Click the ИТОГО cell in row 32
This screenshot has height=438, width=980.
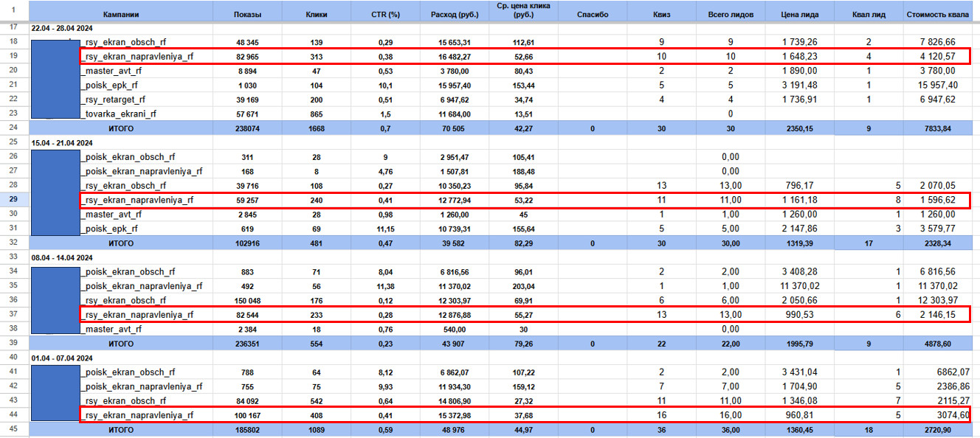121,243
